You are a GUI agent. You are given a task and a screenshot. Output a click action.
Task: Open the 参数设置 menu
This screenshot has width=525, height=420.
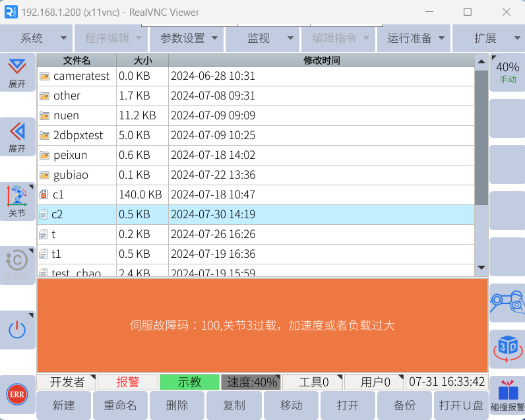click(187, 38)
